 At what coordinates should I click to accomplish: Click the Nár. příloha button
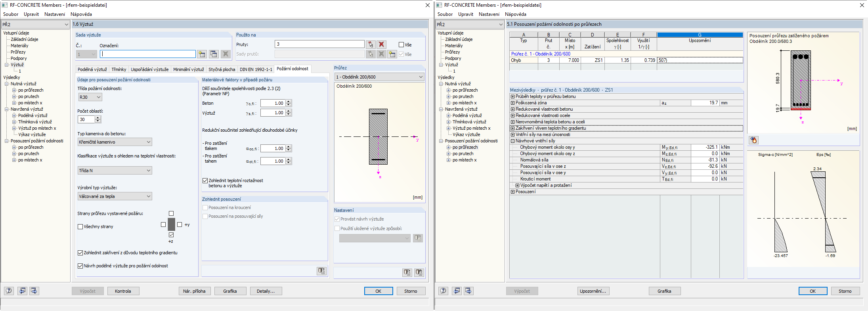(194, 291)
